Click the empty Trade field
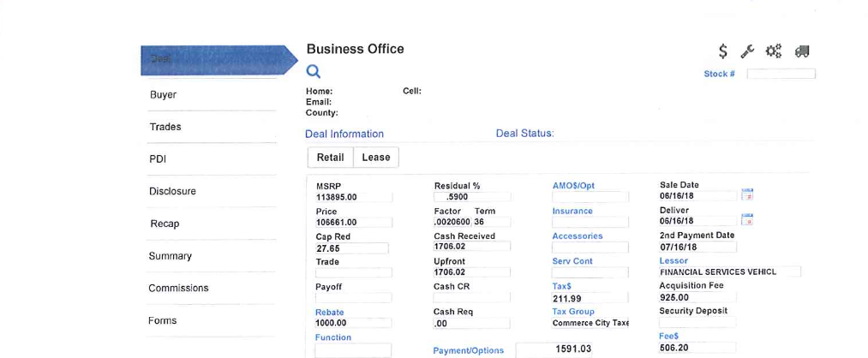868x358 pixels. (x=354, y=272)
